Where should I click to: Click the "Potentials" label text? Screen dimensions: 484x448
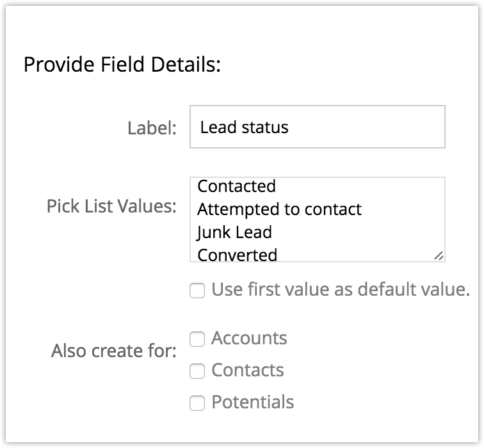(x=252, y=402)
